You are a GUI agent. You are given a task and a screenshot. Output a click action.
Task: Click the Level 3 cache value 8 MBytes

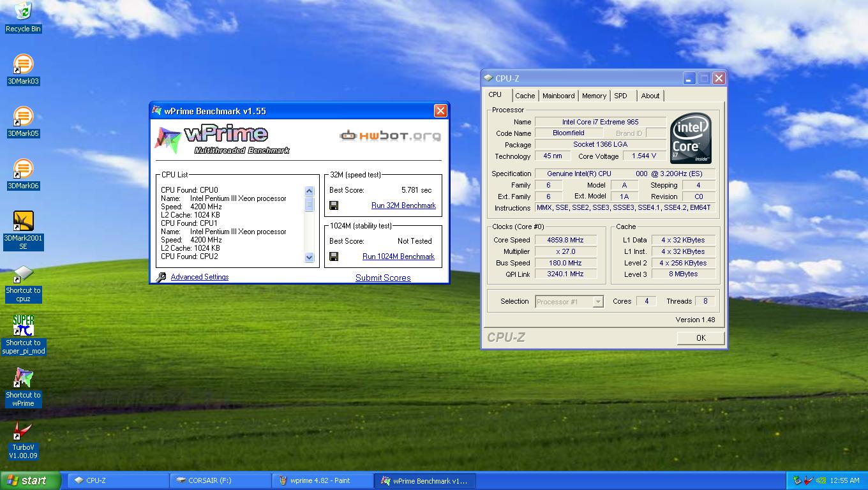683,274
